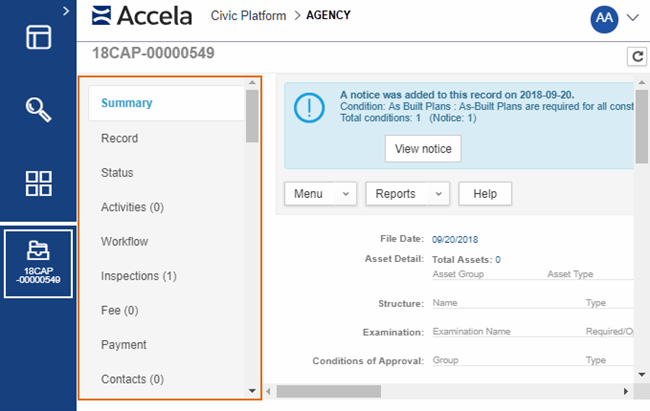Switch to the Workflow tab

[124, 241]
